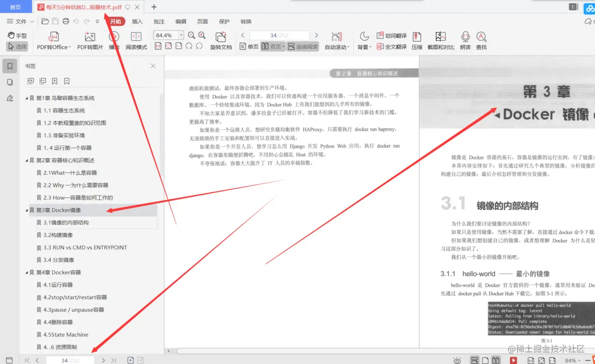595x364 pixels.
Task: Open quick access toolbar customize arrow
Action: click(97, 21)
